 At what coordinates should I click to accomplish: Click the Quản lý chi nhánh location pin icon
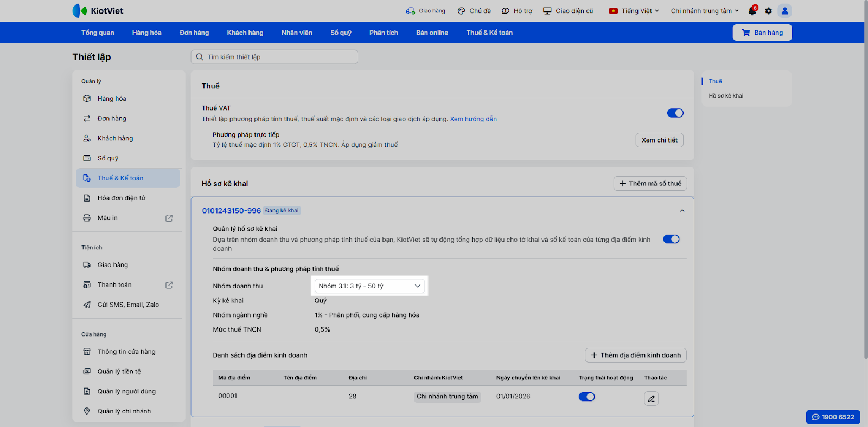point(87,411)
